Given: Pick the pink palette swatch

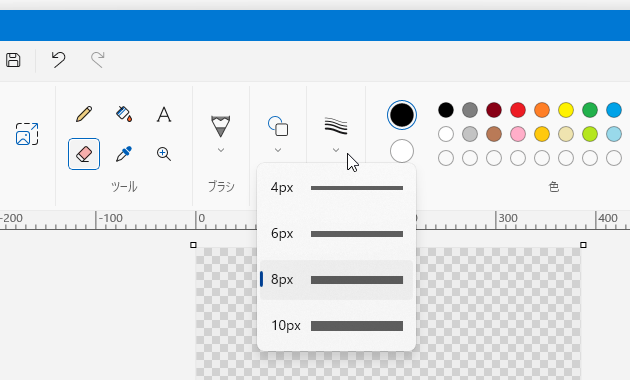Looking at the screenshot, I should point(518,134).
